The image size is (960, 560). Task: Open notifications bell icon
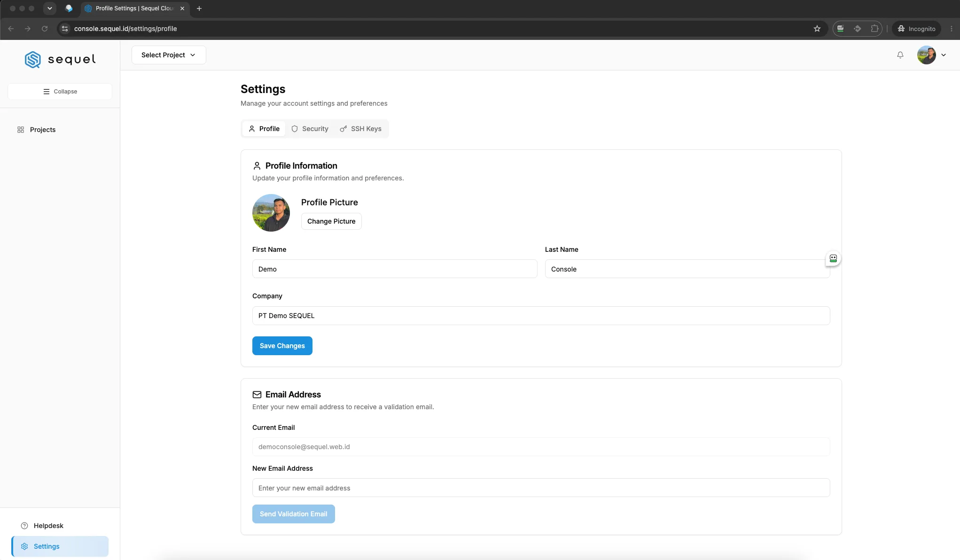tap(900, 55)
